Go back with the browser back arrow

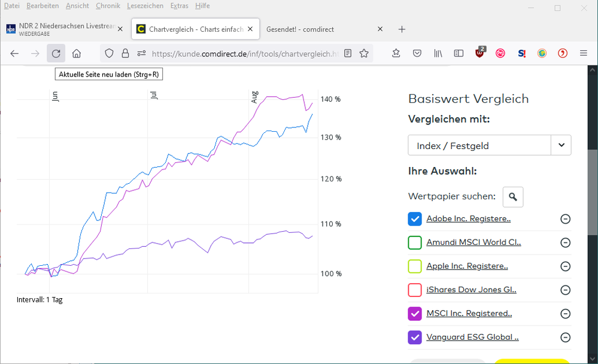coord(14,53)
